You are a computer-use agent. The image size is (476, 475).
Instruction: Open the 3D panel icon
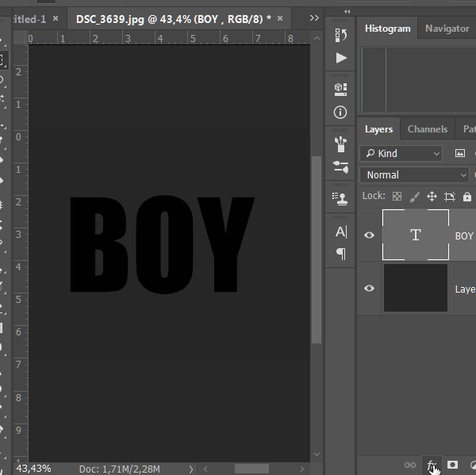click(340, 90)
